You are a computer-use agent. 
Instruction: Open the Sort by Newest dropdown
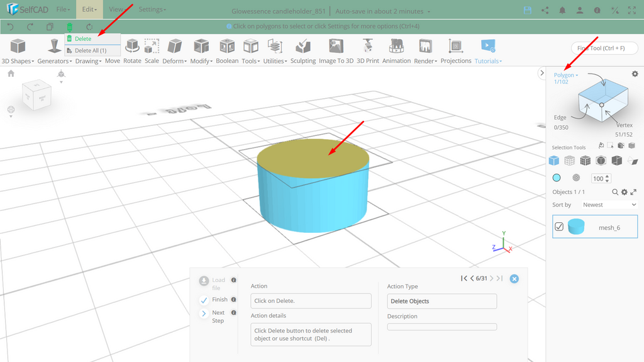coord(609,205)
